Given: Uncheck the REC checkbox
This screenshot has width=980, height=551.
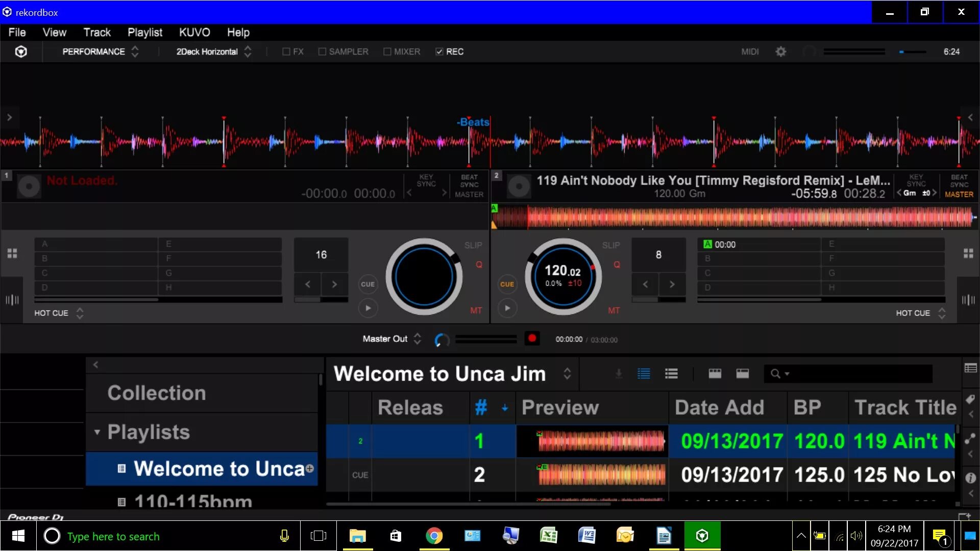Looking at the screenshot, I should [439, 52].
